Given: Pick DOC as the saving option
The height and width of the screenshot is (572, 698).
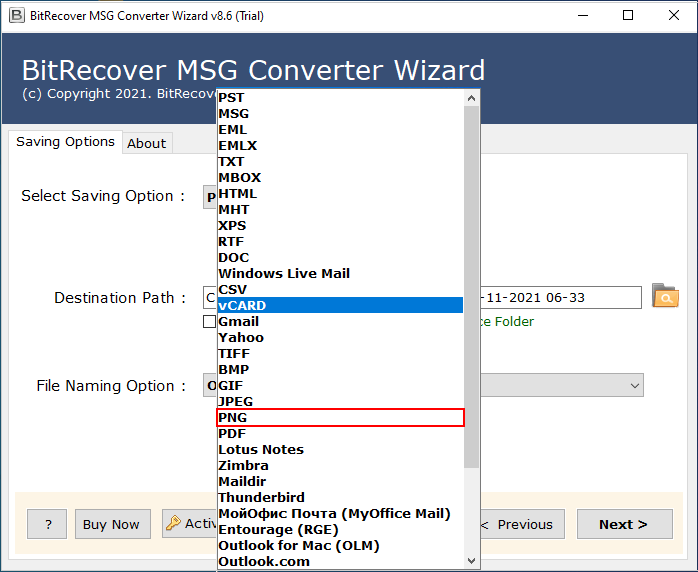Looking at the screenshot, I should (x=340, y=258).
